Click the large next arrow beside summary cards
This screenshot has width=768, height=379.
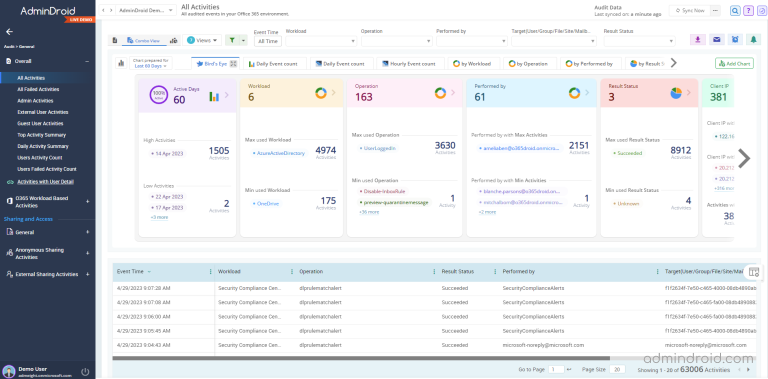pyautogui.click(x=744, y=158)
